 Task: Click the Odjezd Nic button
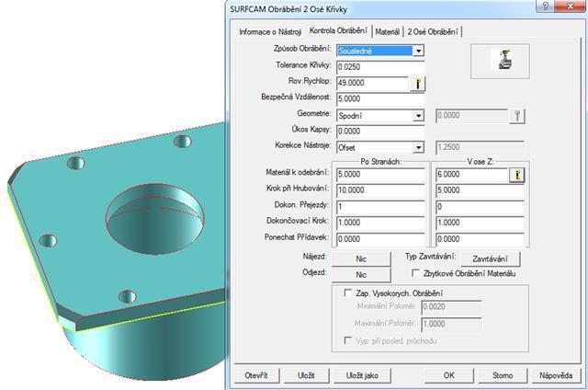coord(361,275)
